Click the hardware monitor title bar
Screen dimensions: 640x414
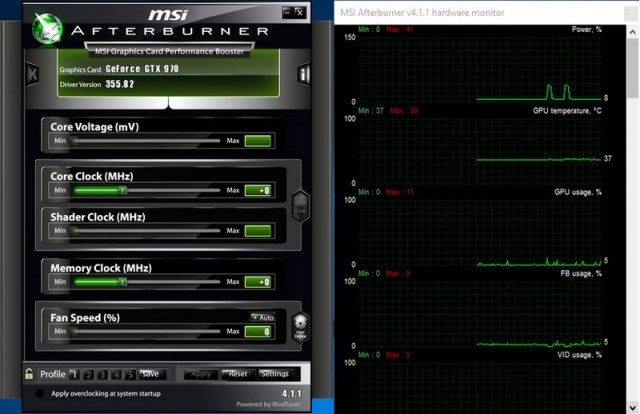pos(480,13)
